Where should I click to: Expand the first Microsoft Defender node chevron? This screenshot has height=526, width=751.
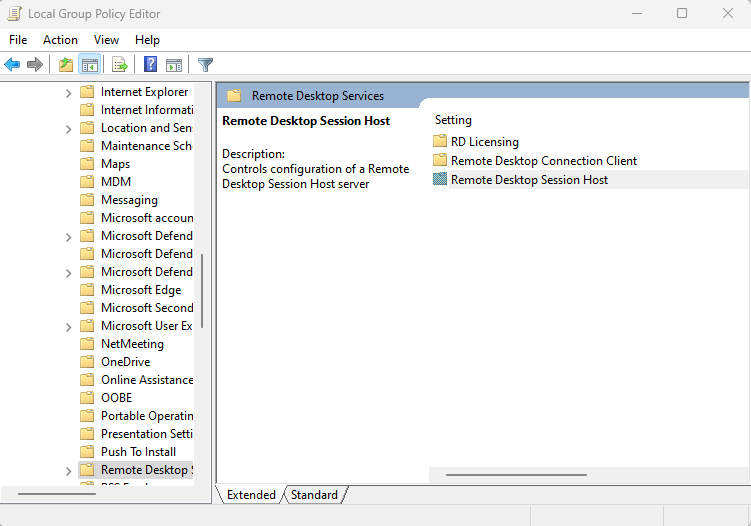68,237
